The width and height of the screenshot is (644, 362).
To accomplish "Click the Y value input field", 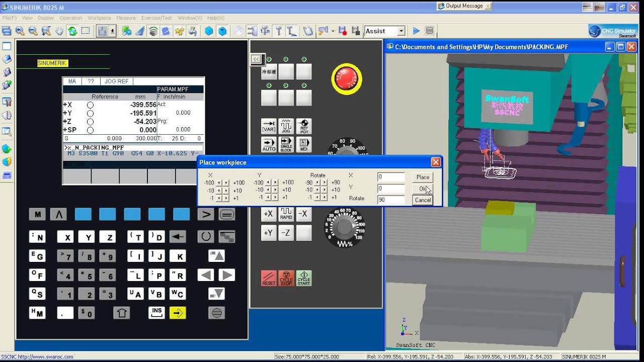I will coord(391,189).
